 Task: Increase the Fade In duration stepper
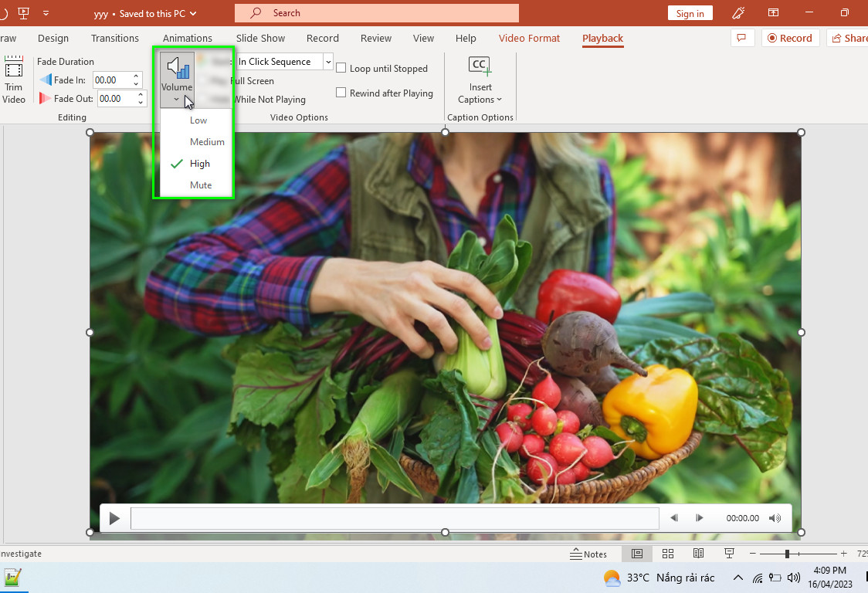click(136, 76)
